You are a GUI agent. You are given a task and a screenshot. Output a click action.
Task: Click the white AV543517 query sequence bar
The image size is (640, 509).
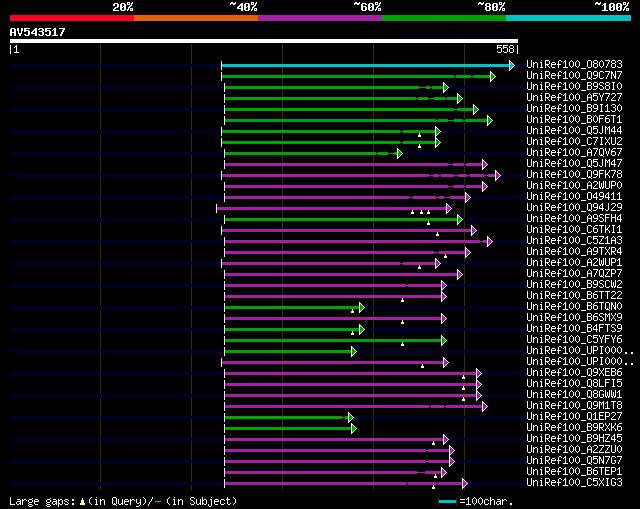pos(264,41)
